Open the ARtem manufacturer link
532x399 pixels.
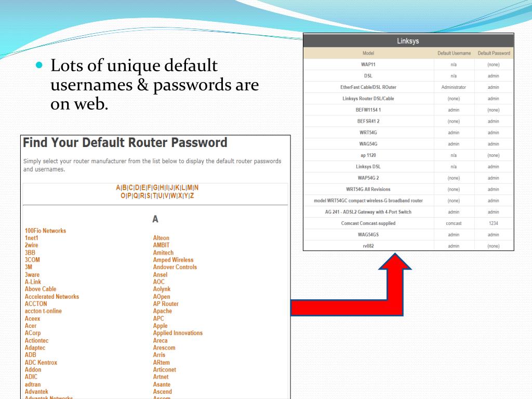tap(162, 363)
